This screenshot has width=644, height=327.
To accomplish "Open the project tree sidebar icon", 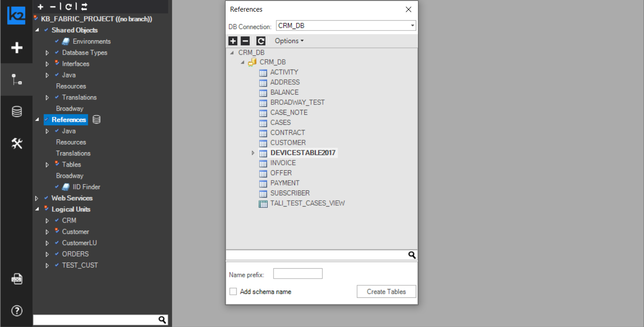I will pos(17,80).
